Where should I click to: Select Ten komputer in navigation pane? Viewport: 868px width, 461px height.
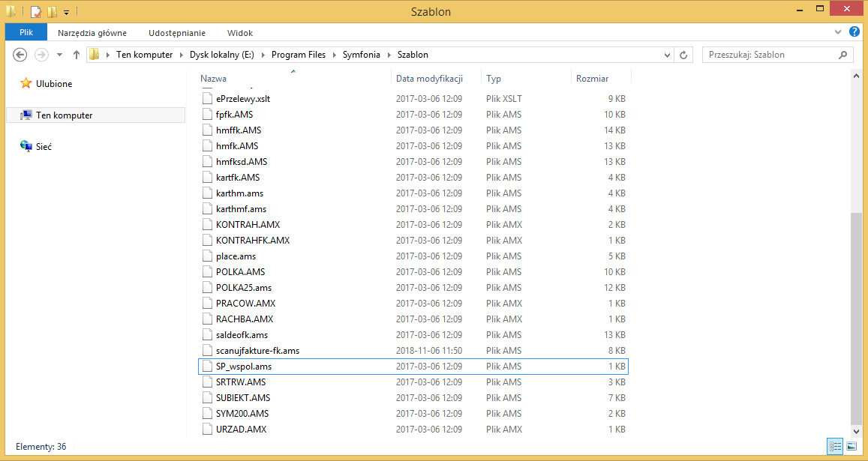coord(64,115)
